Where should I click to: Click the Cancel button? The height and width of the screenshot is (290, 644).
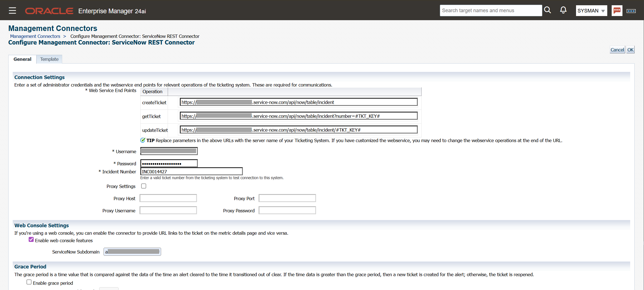click(617, 50)
